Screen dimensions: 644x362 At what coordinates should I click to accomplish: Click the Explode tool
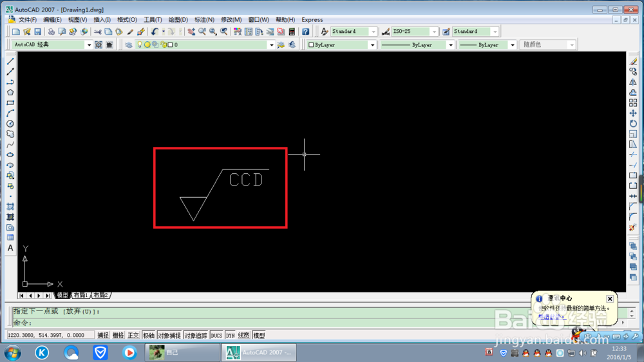pyautogui.click(x=633, y=227)
